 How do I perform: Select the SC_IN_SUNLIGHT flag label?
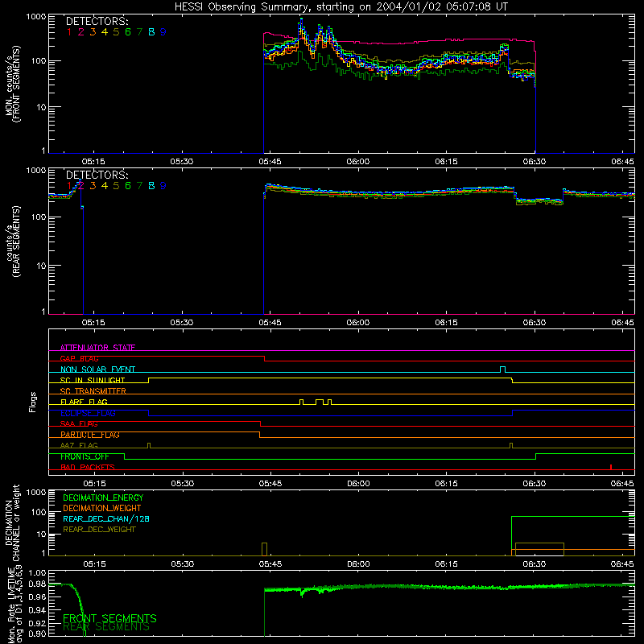pyautogui.click(x=93, y=380)
